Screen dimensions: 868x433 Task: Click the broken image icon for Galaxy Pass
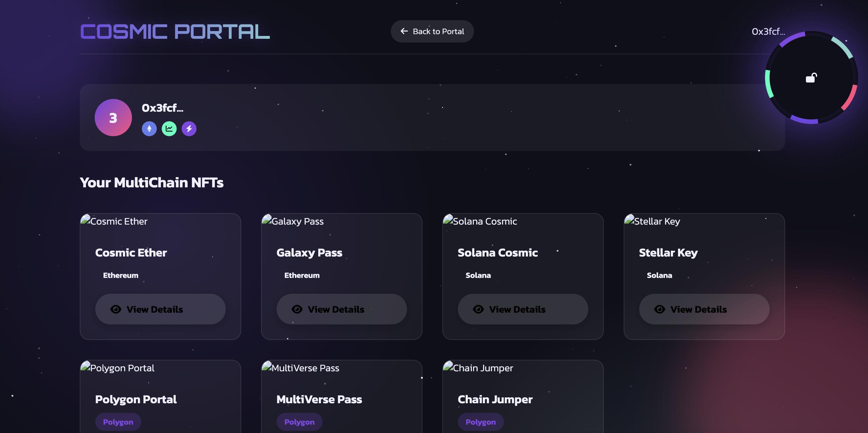[267, 219]
